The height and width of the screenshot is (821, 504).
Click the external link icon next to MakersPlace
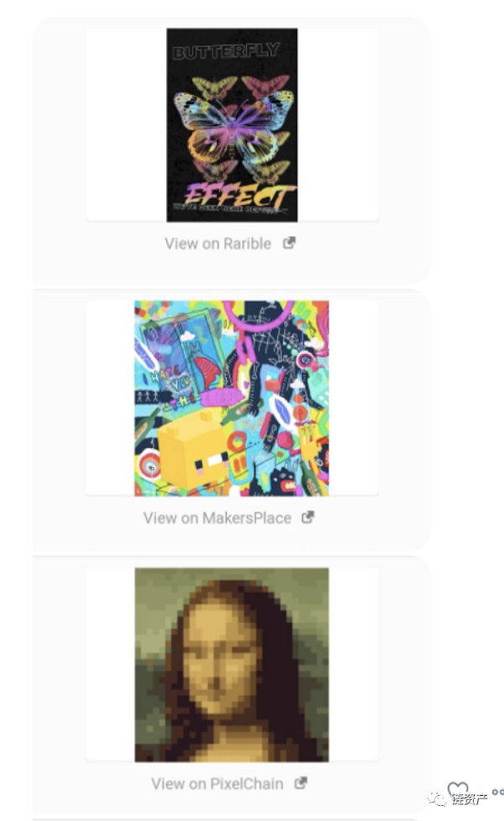click(307, 518)
